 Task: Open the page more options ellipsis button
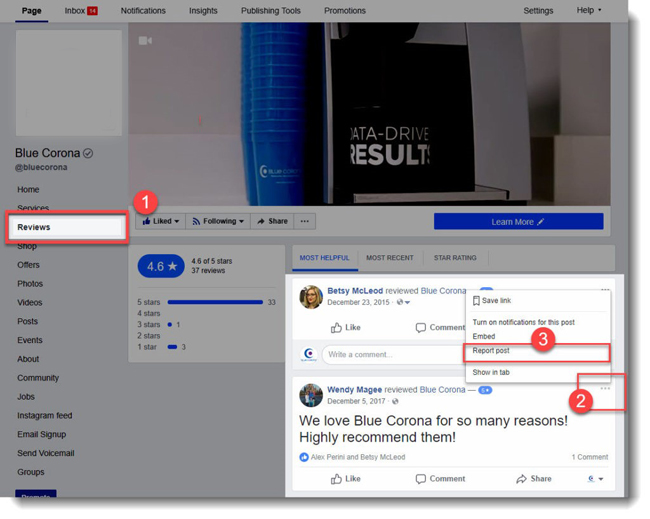tap(305, 221)
